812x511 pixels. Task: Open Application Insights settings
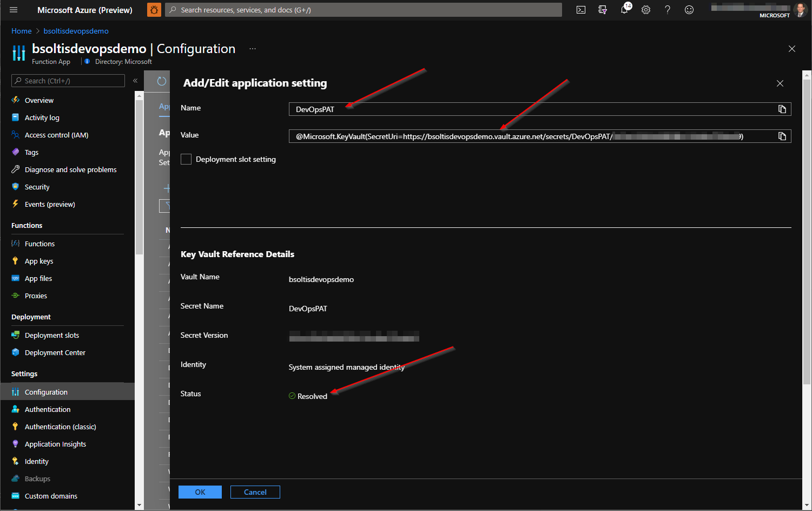click(x=55, y=443)
